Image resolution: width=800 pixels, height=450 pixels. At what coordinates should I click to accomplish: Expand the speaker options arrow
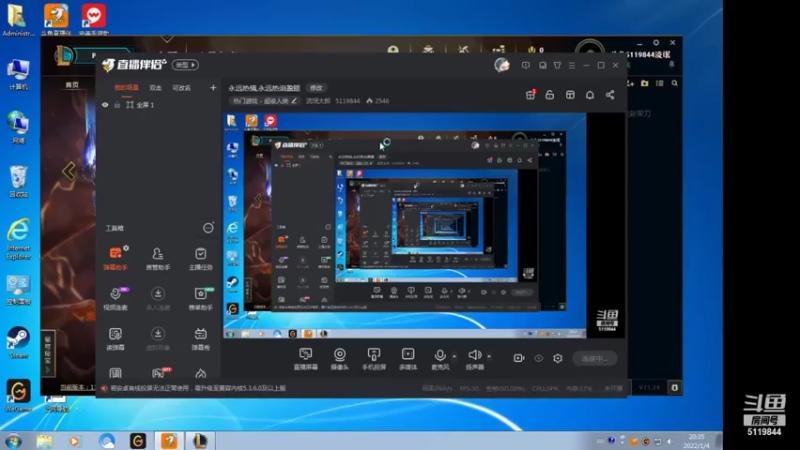coord(489,356)
